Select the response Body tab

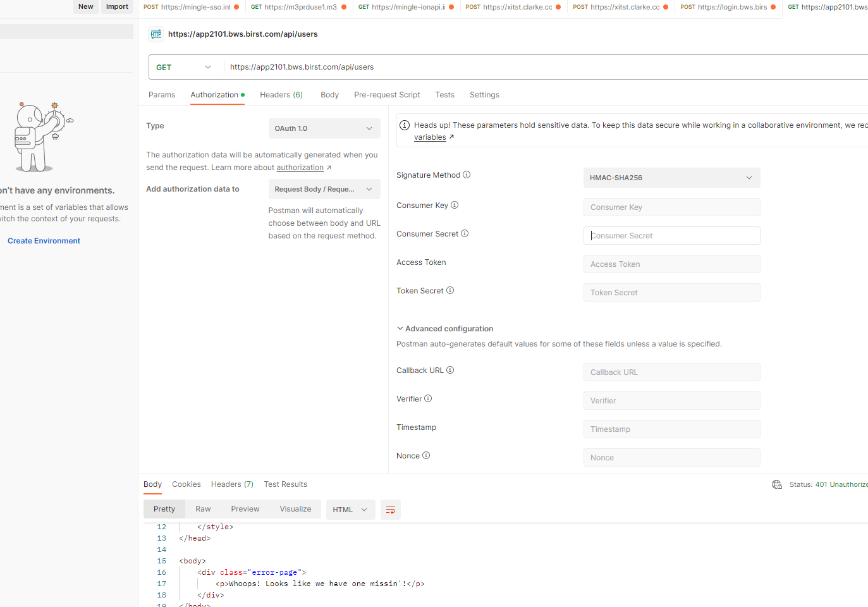[x=152, y=484]
